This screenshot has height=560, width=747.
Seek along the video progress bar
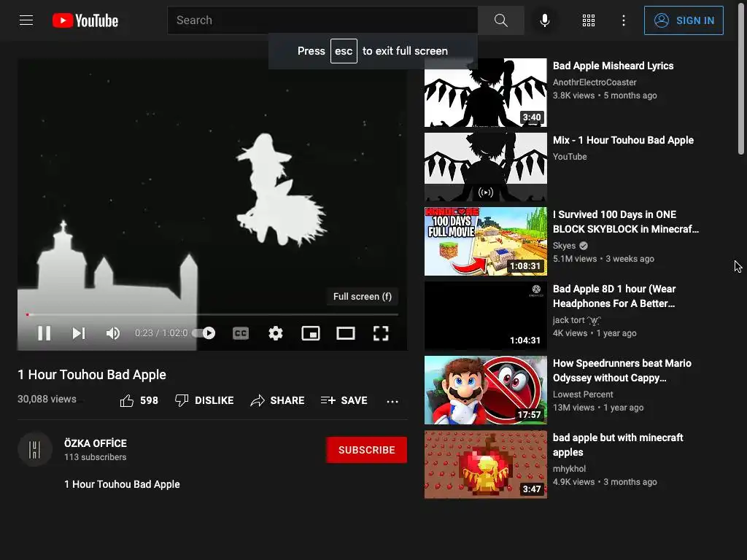(212, 315)
